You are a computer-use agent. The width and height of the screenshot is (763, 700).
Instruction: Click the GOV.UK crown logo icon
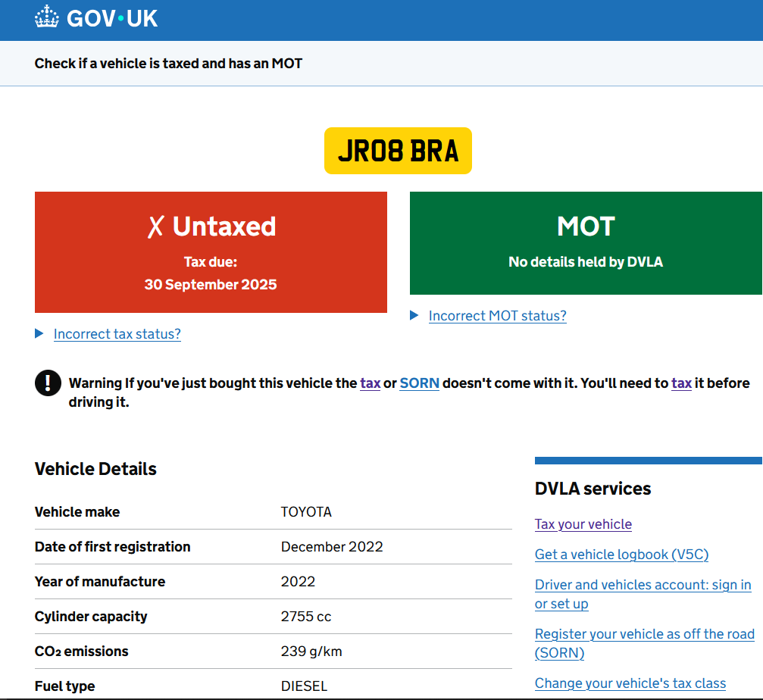pyautogui.click(x=46, y=18)
